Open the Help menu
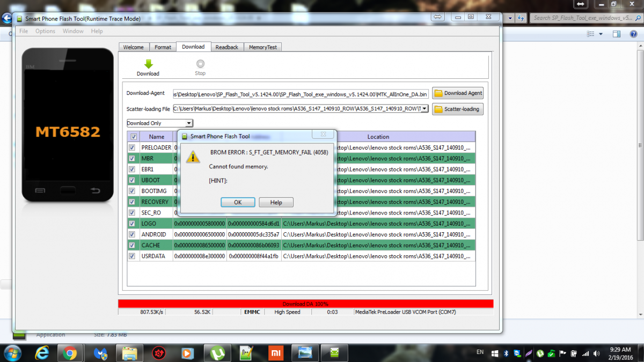The width and height of the screenshot is (644, 362). pos(97,31)
